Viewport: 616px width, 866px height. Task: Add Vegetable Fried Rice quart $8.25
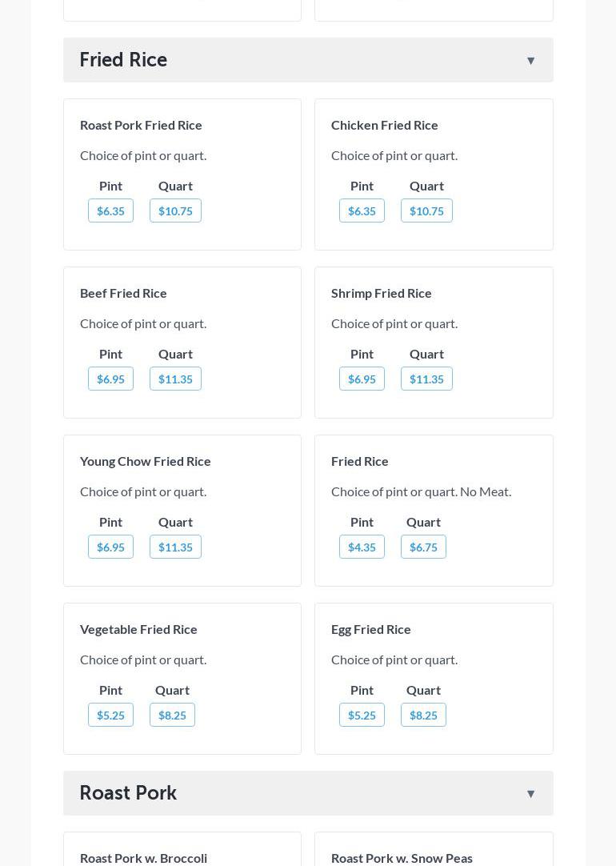[x=172, y=716]
